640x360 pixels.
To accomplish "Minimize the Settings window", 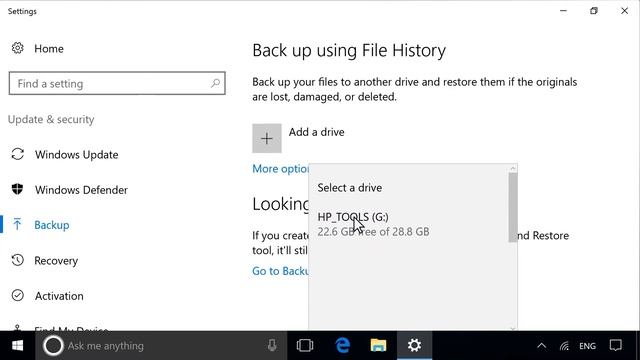I will coord(563,11).
